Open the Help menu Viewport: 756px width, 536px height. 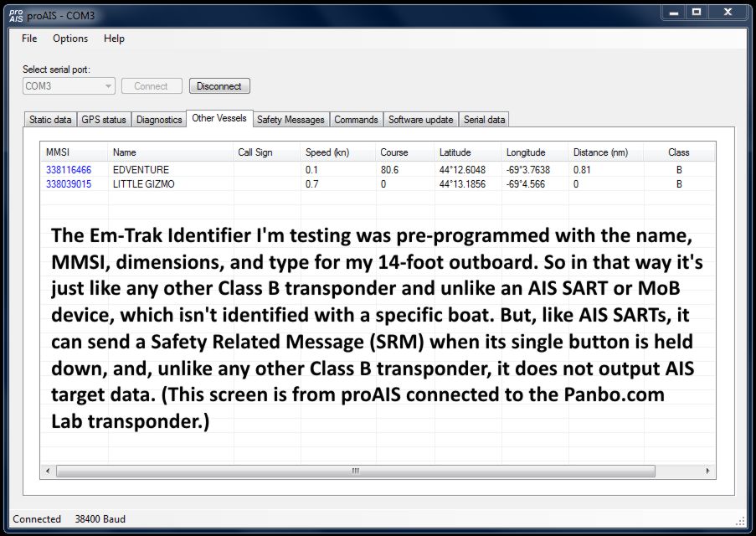pyautogui.click(x=114, y=39)
